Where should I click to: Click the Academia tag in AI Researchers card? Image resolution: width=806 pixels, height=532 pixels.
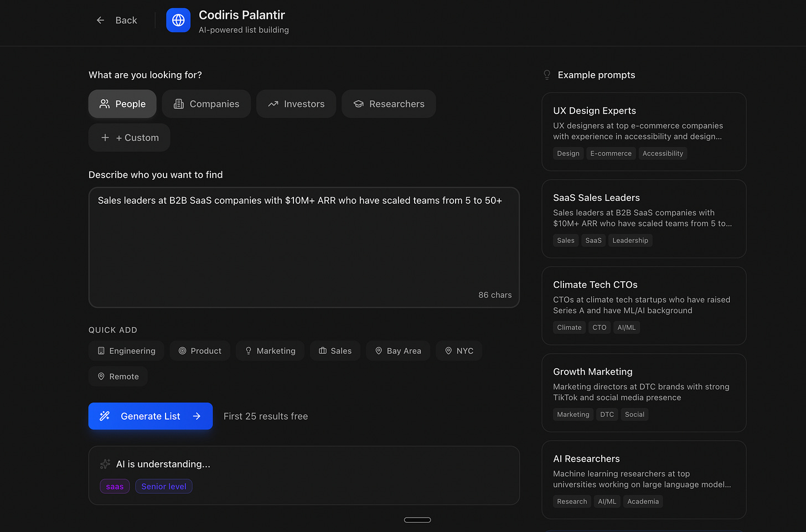(643, 502)
